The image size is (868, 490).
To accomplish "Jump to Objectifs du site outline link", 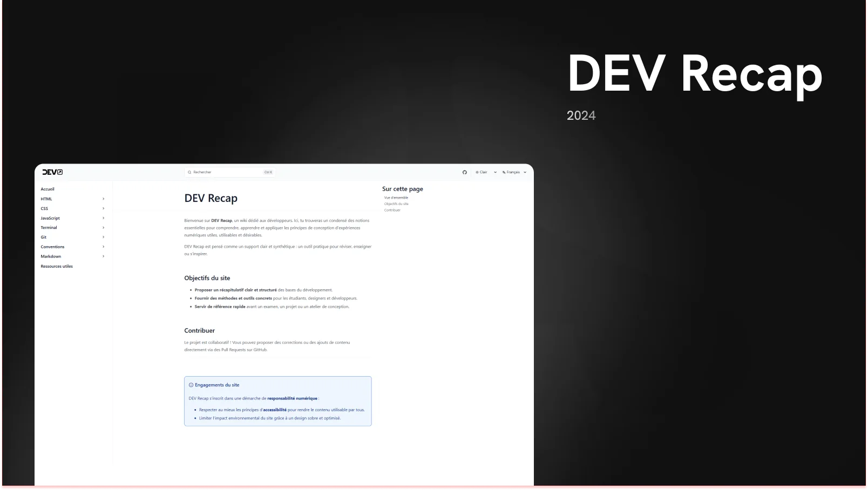I will (x=396, y=204).
